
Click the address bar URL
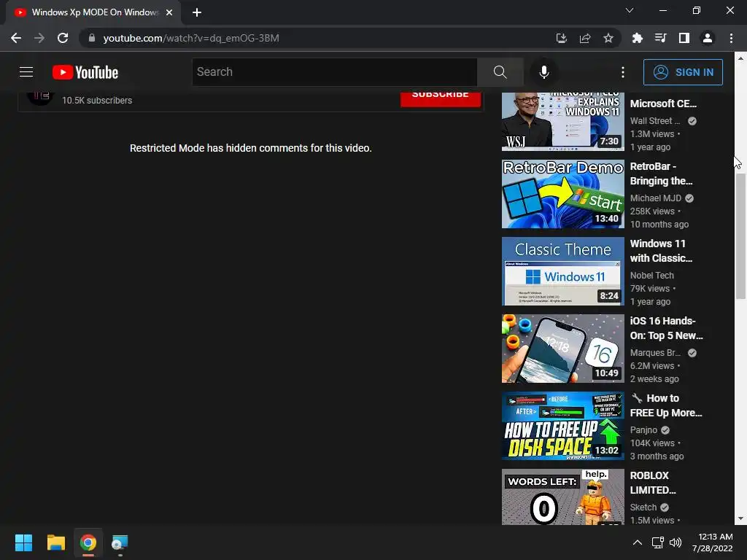(x=191, y=38)
